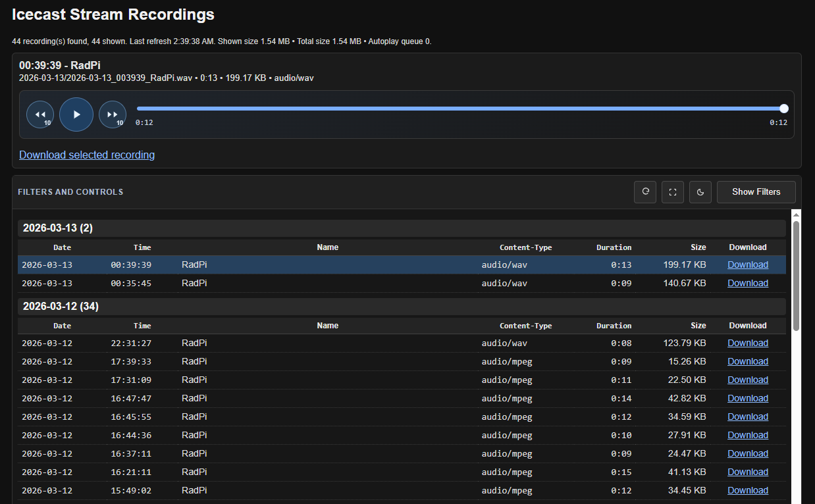Download the 16:47:47 recording
This screenshot has width=815, height=504.
coord(747,399)
